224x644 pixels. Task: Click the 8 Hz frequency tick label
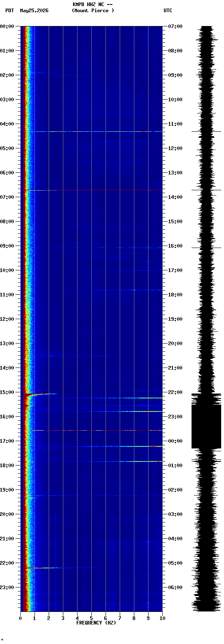click(134, 618)
